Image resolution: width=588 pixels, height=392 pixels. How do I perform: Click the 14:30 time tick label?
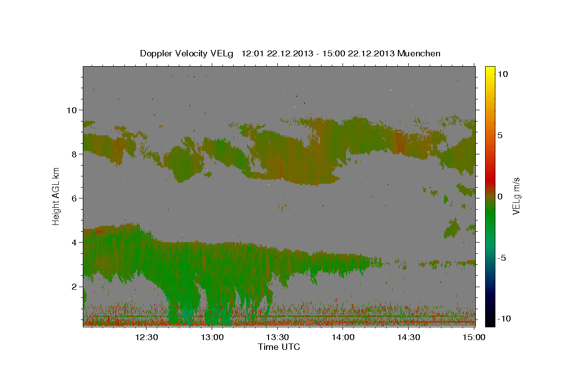(x=408, y=337)
